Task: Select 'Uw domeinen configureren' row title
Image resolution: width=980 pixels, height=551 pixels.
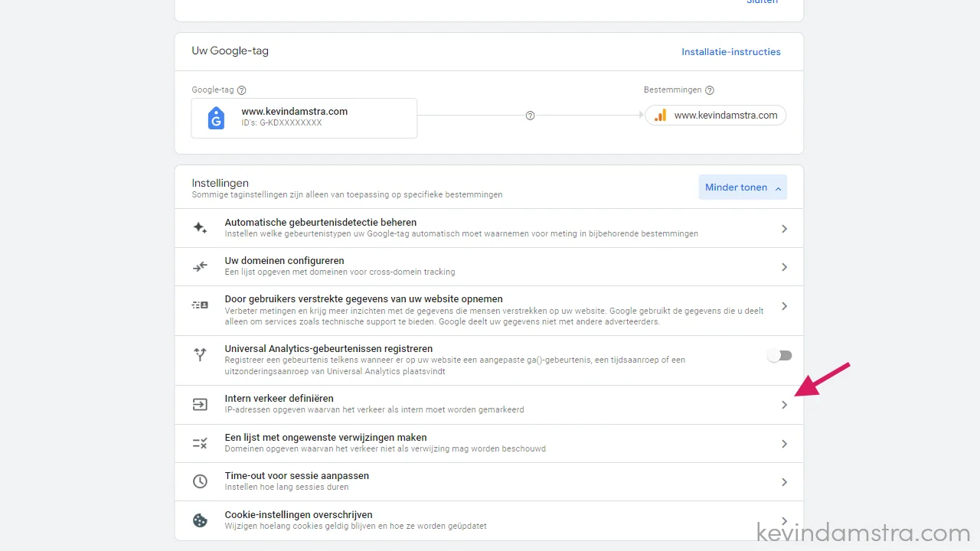Action: tap(285, 261)
